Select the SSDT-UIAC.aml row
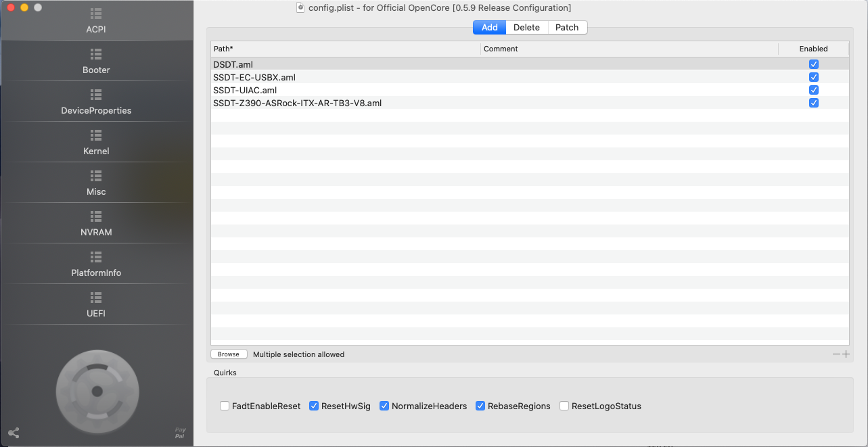 530,90
